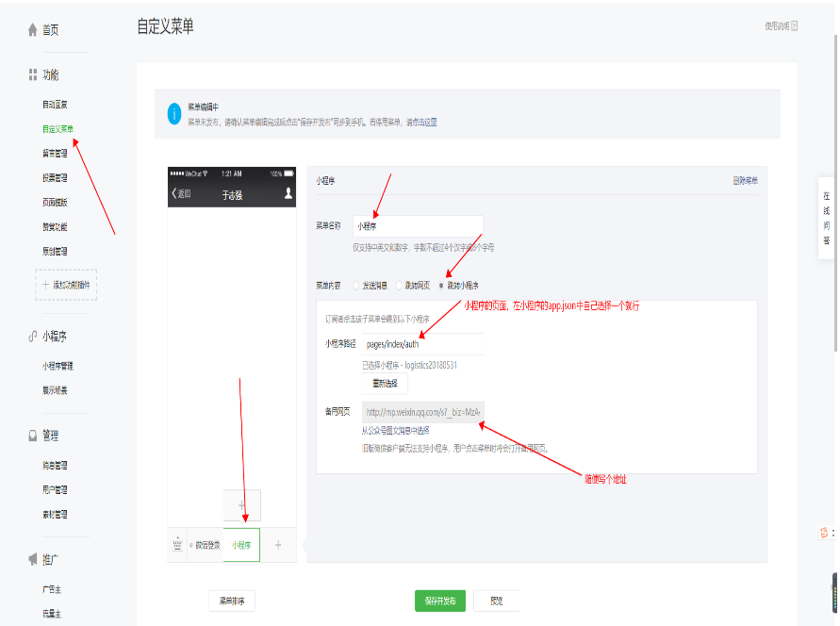Click the 已选择小程序 - logistics20180531 text
Viewport: 840px width, 626px height.
410,366
